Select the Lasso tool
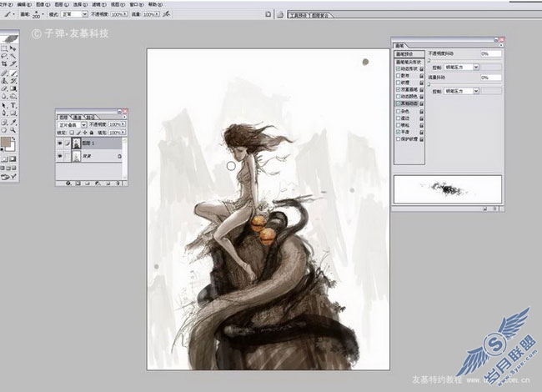 [x=4, y=56]
